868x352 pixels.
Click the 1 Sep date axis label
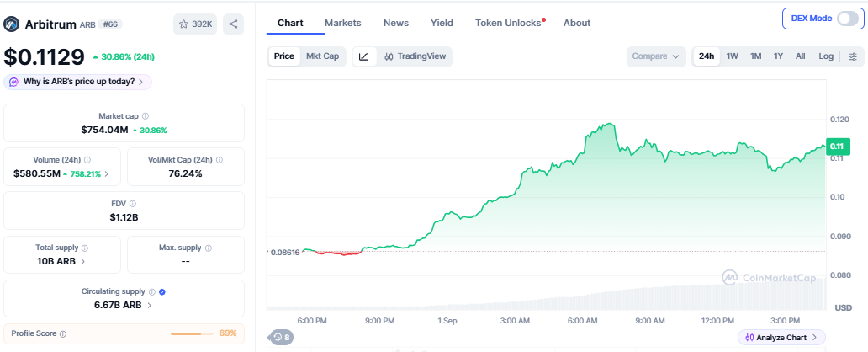(447, 320)
